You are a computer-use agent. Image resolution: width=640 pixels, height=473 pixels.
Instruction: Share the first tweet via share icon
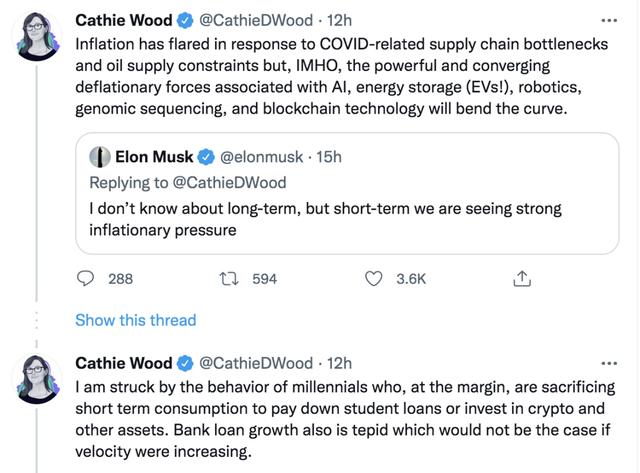(x=521, y=279)
